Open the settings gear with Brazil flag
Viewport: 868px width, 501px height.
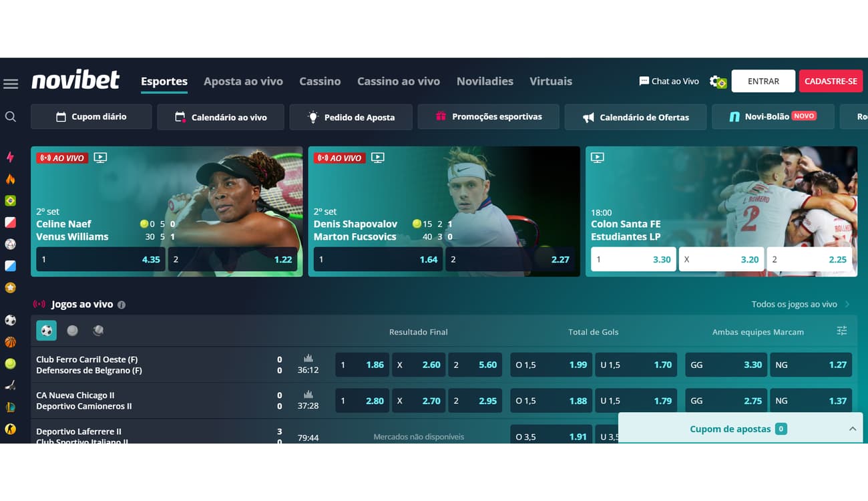click(718, 81)
